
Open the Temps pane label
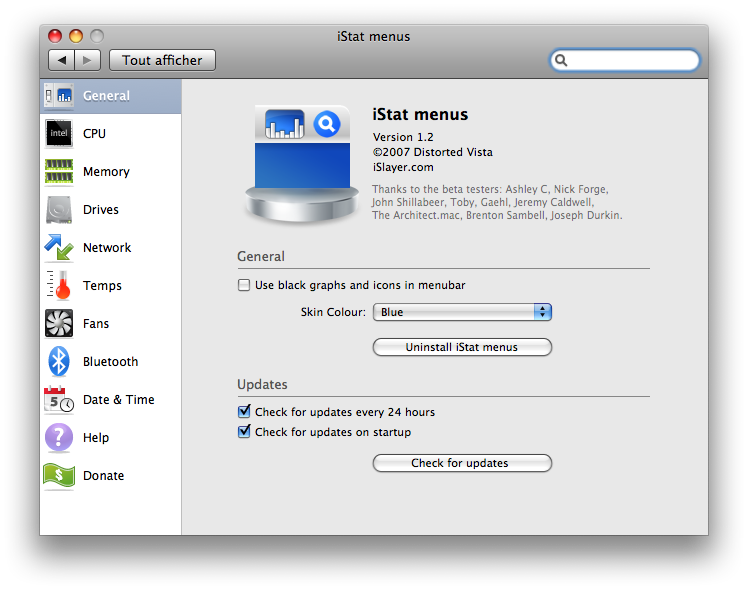[x=102, y=286]
